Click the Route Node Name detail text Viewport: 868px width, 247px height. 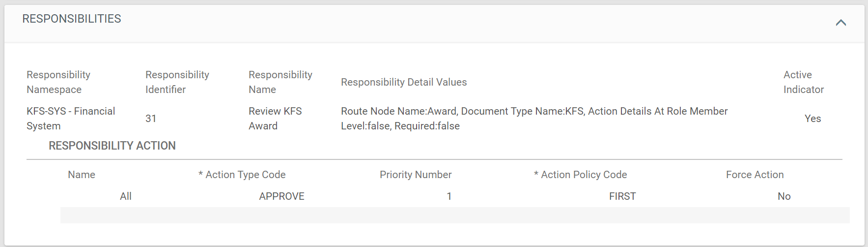click(x=534, y=119)
